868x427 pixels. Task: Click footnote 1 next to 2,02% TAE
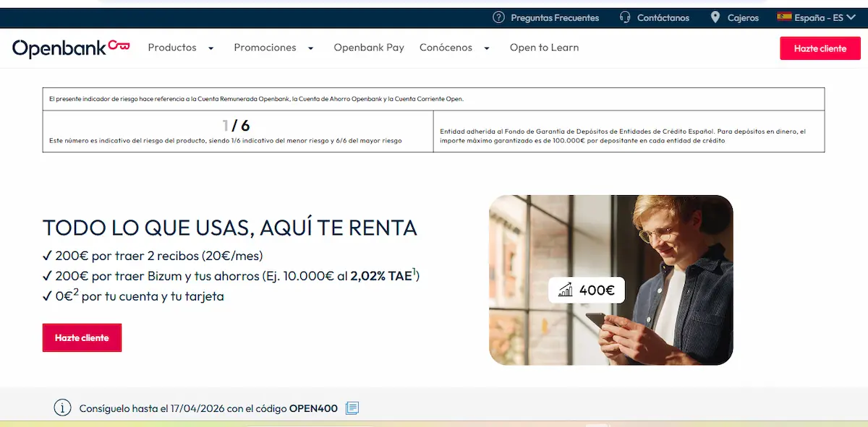pos(414,272)
